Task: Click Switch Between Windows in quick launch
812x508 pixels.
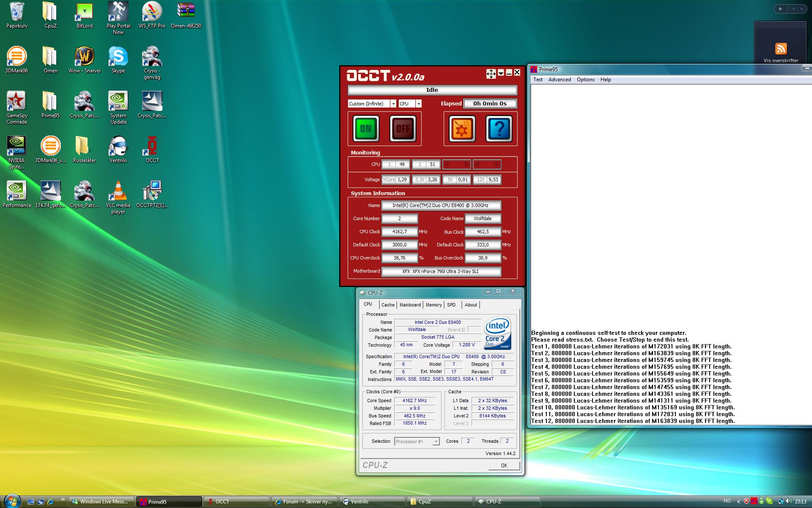Action: pyautogui.click(x=41, y=502)
